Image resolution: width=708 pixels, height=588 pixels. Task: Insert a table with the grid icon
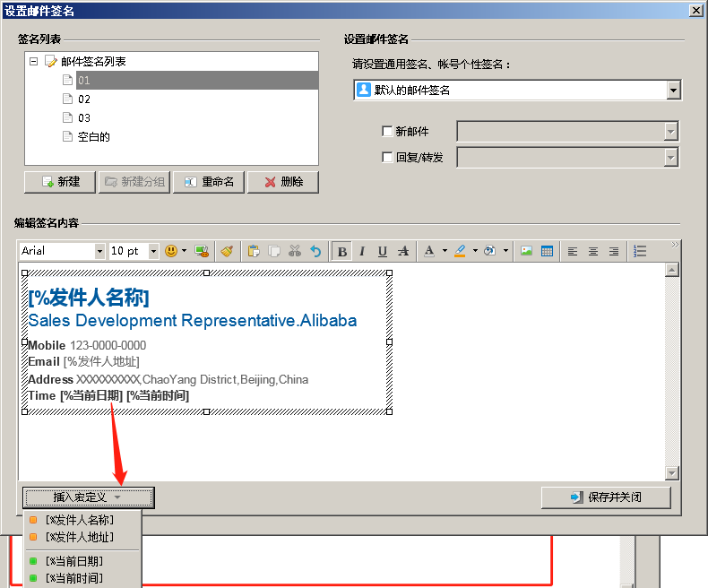click(x=547, y=251)
